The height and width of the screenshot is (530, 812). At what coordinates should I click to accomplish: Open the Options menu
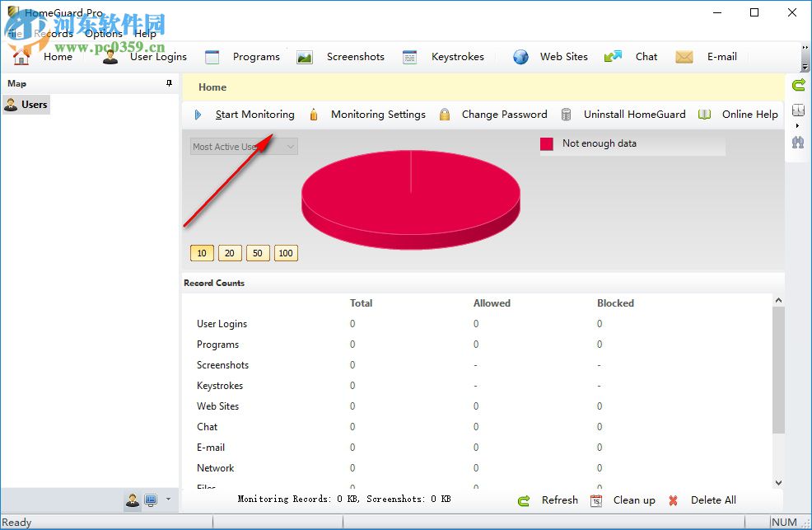pos(105,34)
